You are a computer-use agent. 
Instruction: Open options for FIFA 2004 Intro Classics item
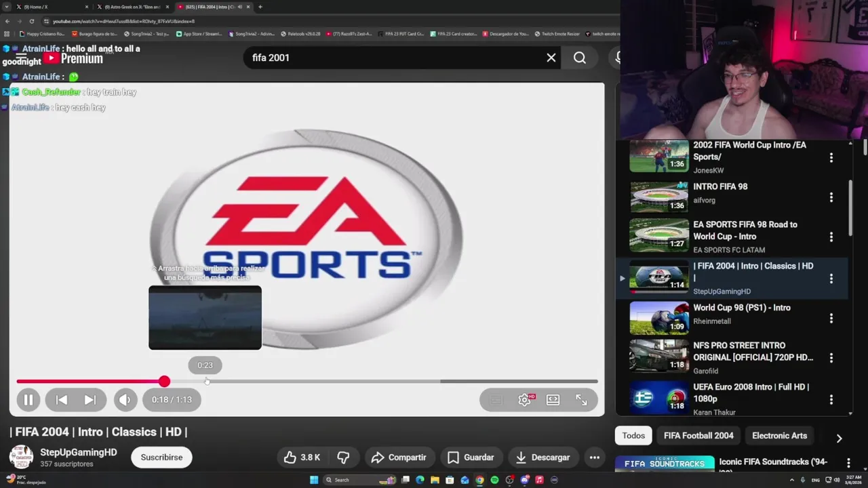click(x=831, y=278)
